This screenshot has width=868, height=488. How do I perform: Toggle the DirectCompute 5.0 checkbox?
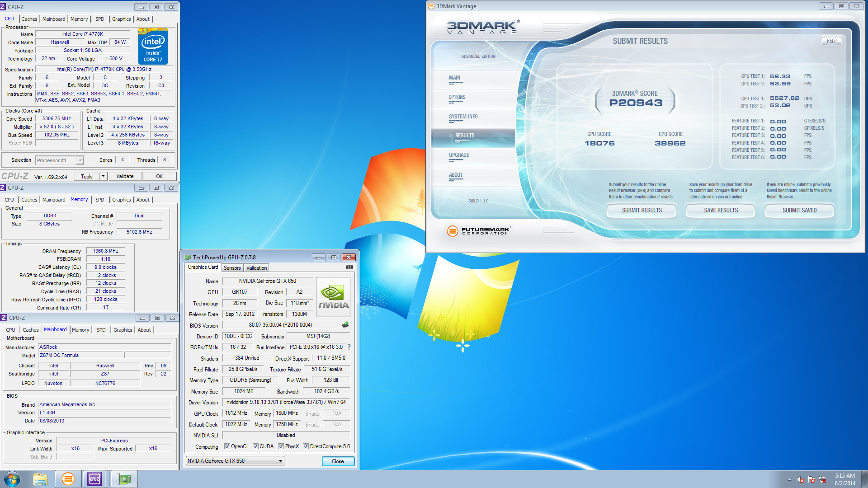306,446
